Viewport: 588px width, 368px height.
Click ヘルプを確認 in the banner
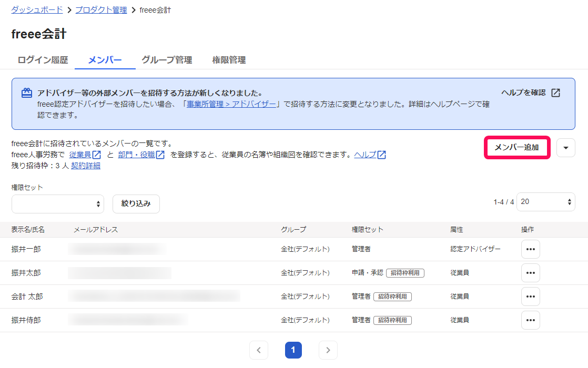tap(523, 93)
